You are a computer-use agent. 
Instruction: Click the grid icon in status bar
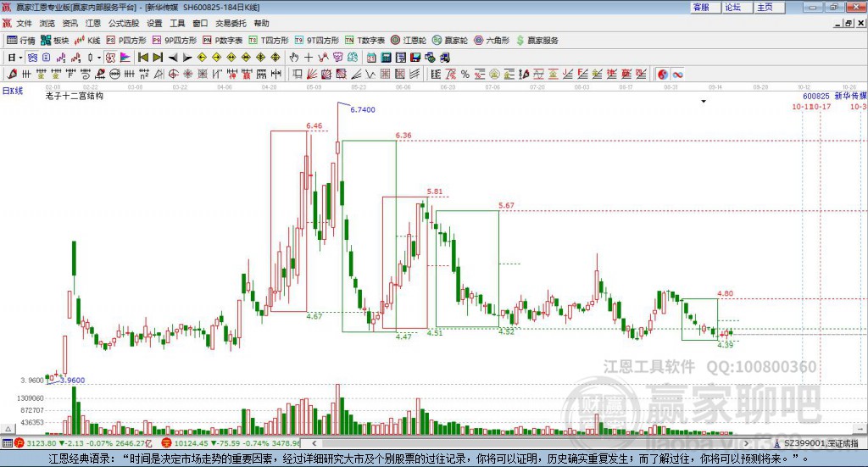point(7,443)
